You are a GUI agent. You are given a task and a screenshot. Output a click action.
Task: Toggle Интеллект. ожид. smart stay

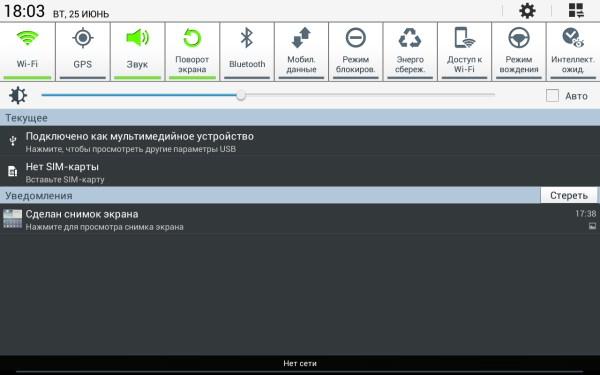coord(573,51)
